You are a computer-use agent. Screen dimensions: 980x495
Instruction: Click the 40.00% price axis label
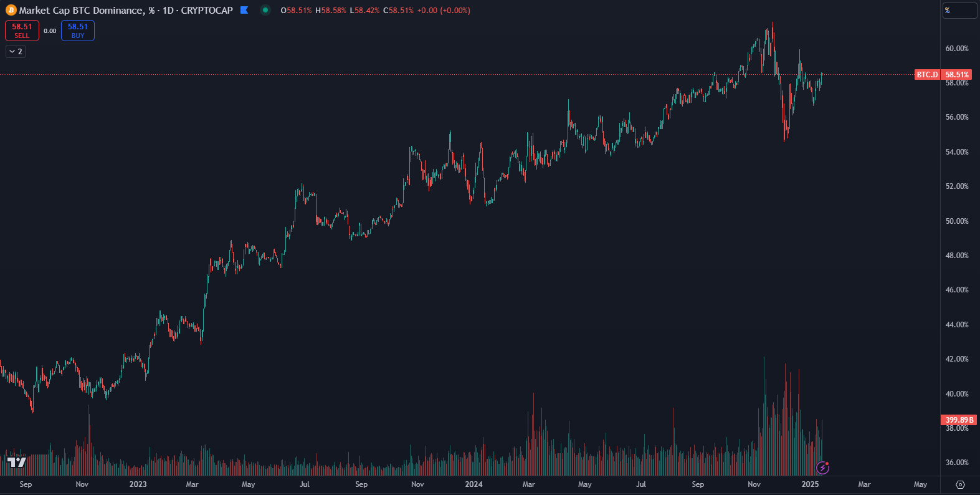tap(957, 394)
